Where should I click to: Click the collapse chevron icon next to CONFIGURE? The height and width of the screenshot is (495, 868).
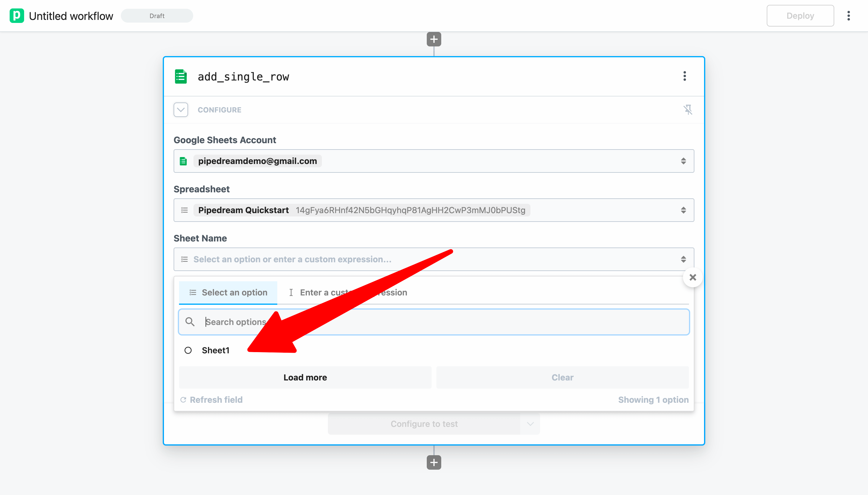(x=181, y=110)
